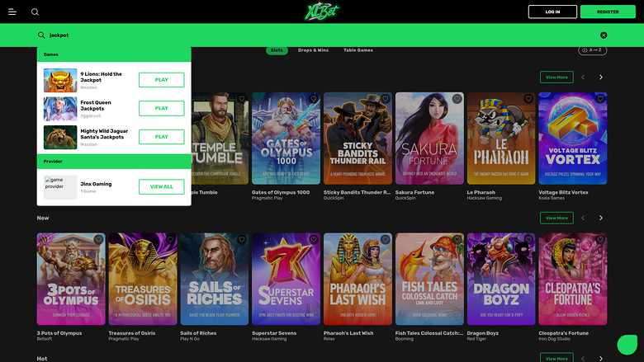Screen dimensions: 644x362
Task: Go to previous games in top carousel
Action: click(583, 77)
